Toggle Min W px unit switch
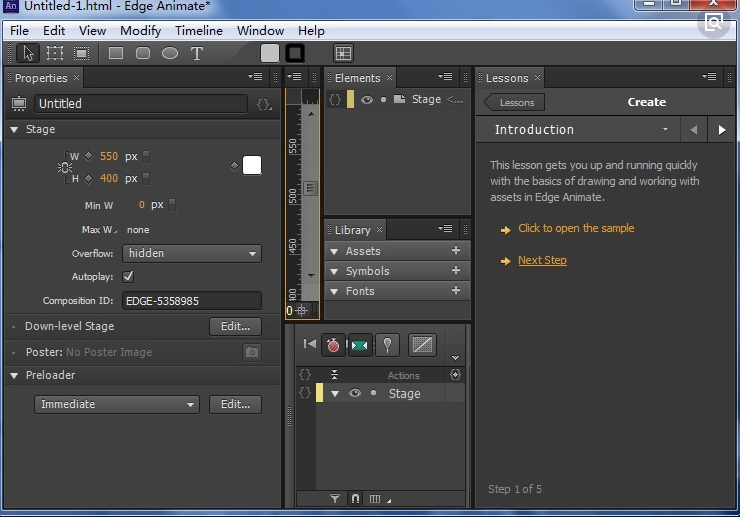 tap(172, 205)
